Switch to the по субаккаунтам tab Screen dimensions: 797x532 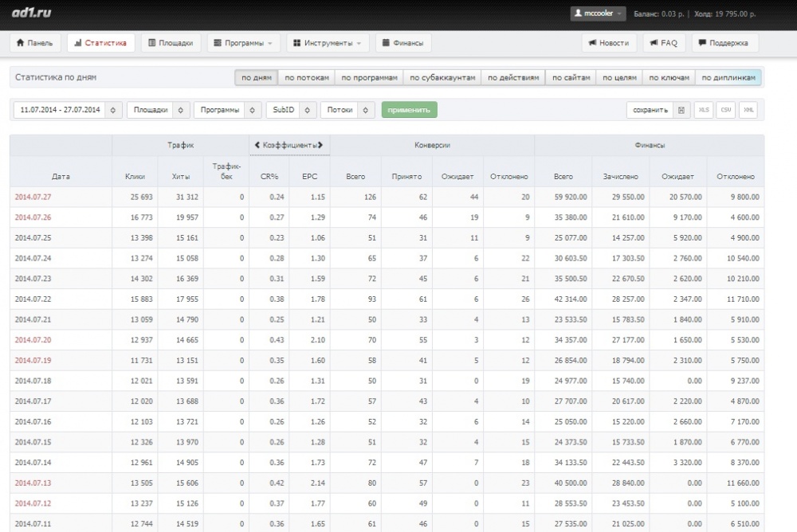(442, 78)
